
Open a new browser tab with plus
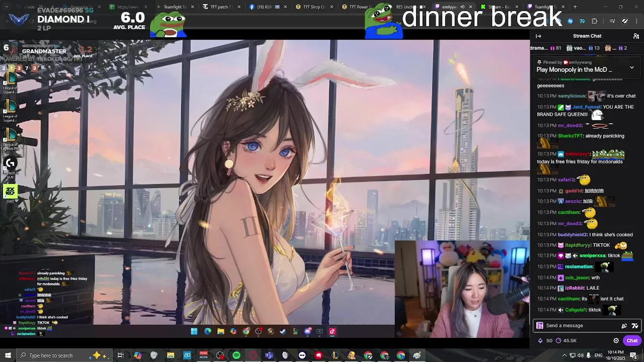575,7
